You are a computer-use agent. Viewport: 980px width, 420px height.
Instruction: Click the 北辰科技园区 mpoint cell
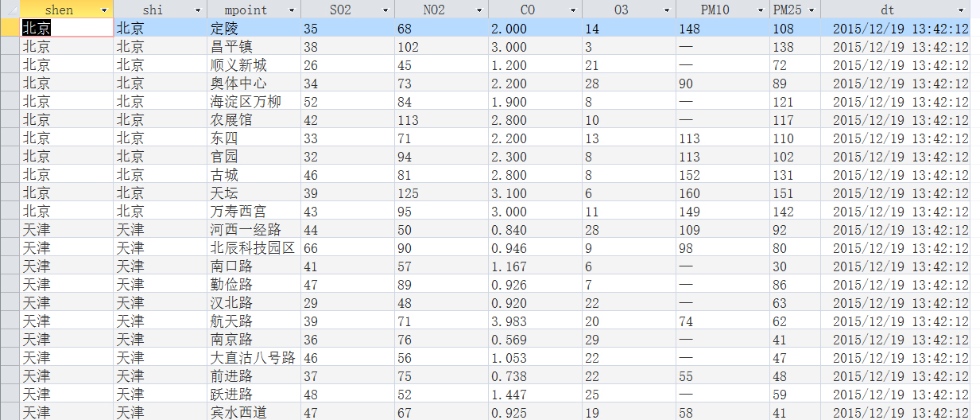(253, 248)
